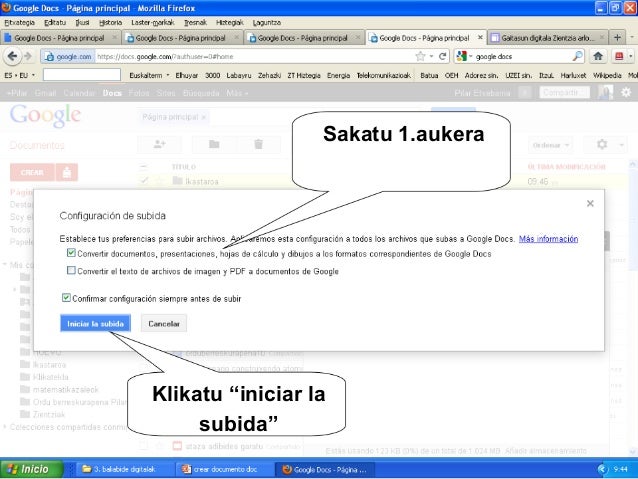The width and height of the screenshot is (638, 479).
Task: Click the share people icon in Docs toolbar
Action: pyautogui.click(x=160, y=144)
